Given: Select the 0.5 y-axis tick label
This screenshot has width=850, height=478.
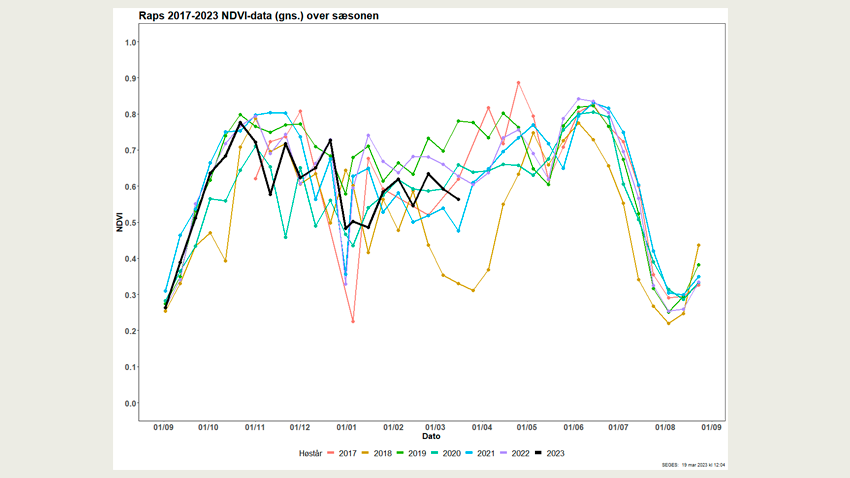Looking at the screenshot, I should coord(131,223).
